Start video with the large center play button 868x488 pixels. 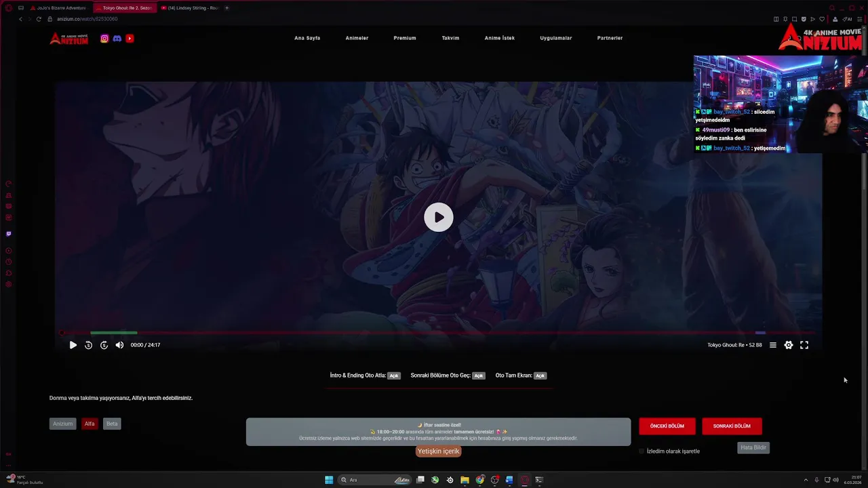point(439,217)
